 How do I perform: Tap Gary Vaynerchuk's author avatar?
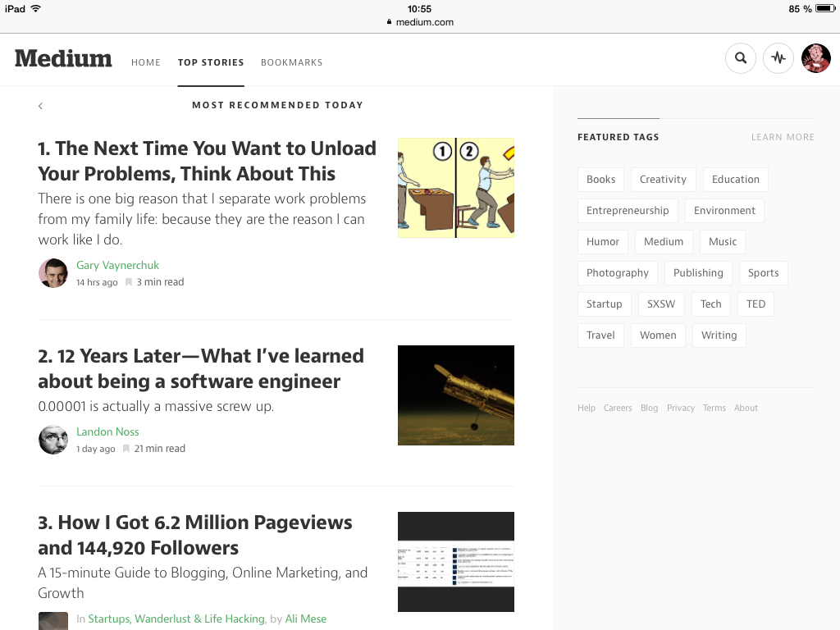52,273
